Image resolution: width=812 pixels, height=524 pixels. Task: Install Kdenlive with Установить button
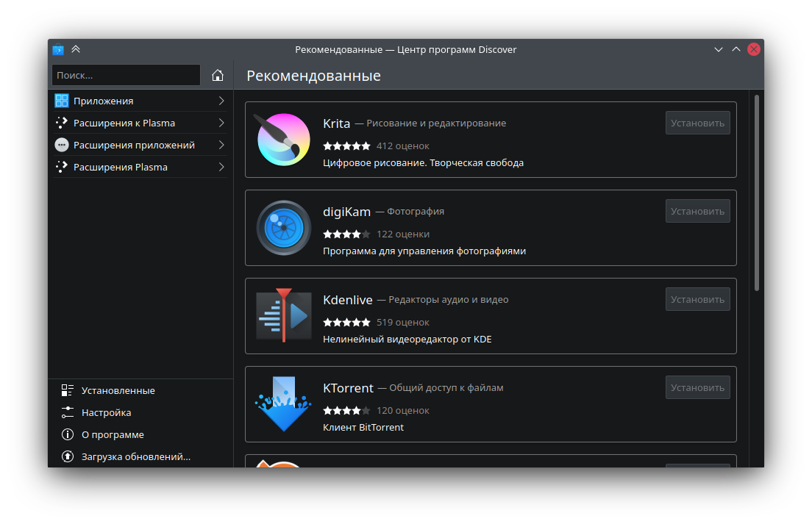[x=697, y=300]
